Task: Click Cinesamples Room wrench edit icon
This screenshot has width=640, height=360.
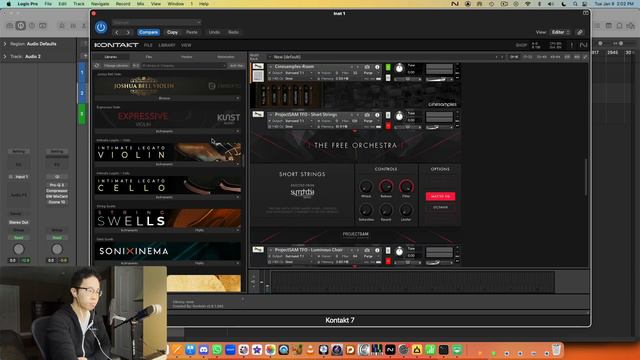Action: (258, 67)
